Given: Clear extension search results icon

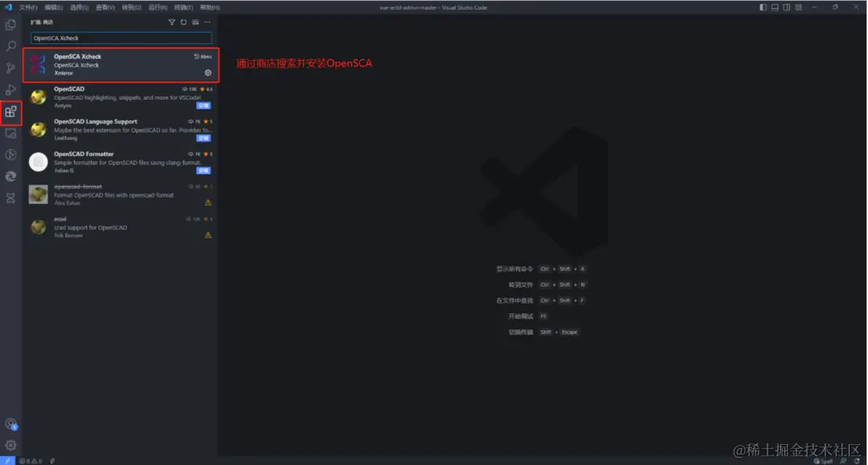Looking at the screenshot, I should coord(195,22).
